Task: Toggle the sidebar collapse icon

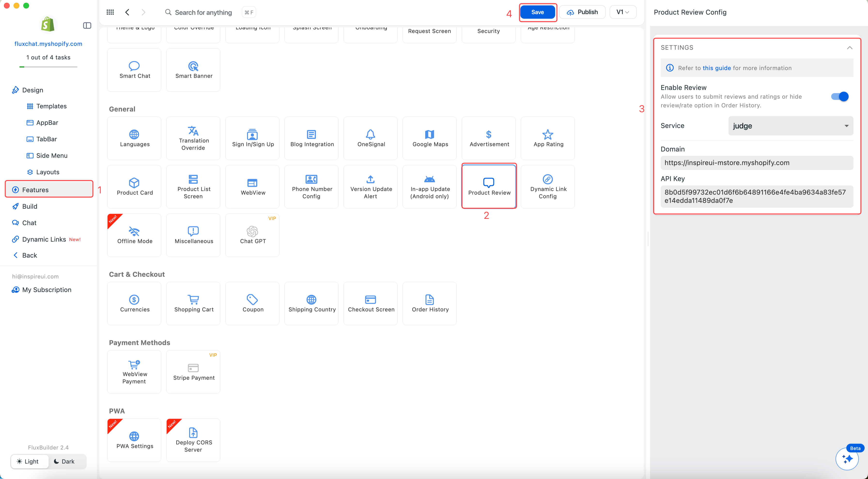Action: (x=87, y=26)
